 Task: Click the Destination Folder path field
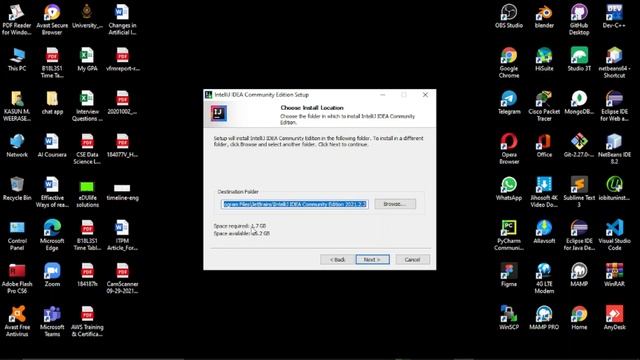point(295,204)
